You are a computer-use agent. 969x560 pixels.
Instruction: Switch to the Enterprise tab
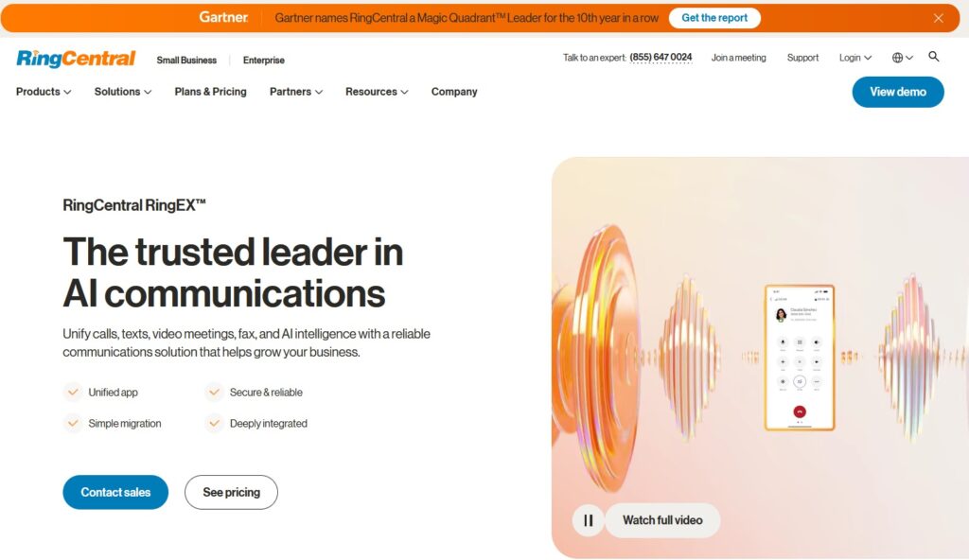coord(263,60)
